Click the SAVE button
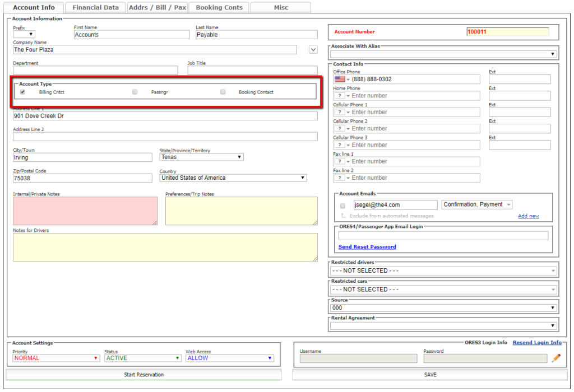Screen dimensions: 574x392 pyautogui.click(x=429, y=375)
